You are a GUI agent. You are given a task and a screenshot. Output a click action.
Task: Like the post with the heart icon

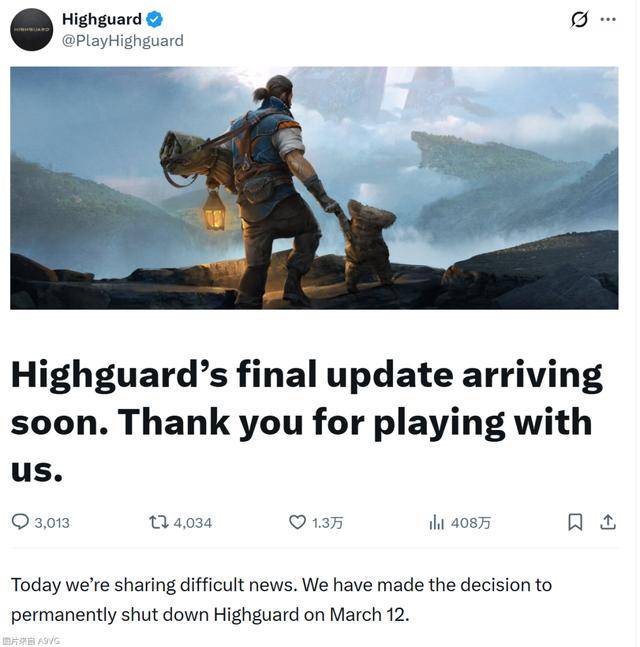297,522
